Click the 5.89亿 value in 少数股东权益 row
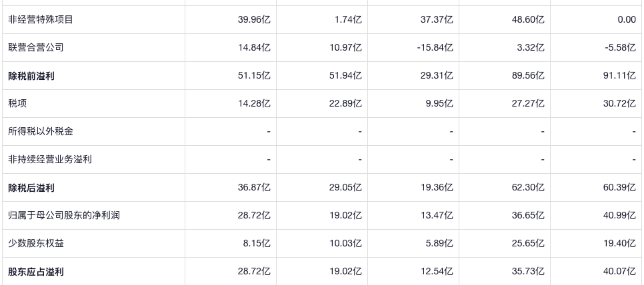 439,244
